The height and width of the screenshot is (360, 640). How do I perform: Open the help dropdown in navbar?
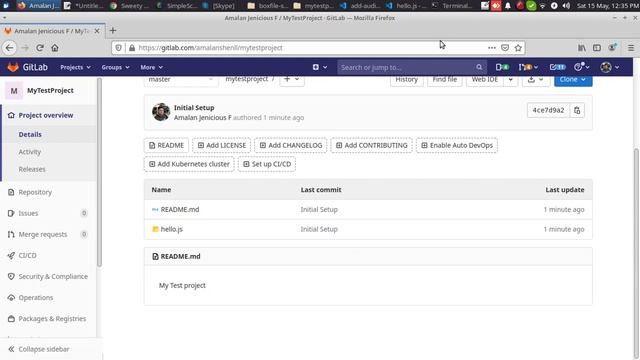pos(582,67)
